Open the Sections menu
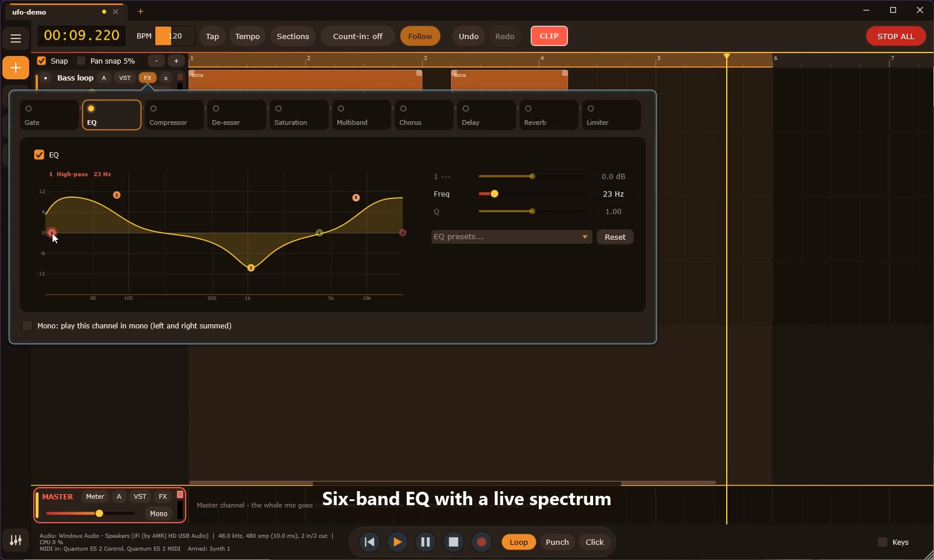Screen dimensions: 934x560 (293, 36)
